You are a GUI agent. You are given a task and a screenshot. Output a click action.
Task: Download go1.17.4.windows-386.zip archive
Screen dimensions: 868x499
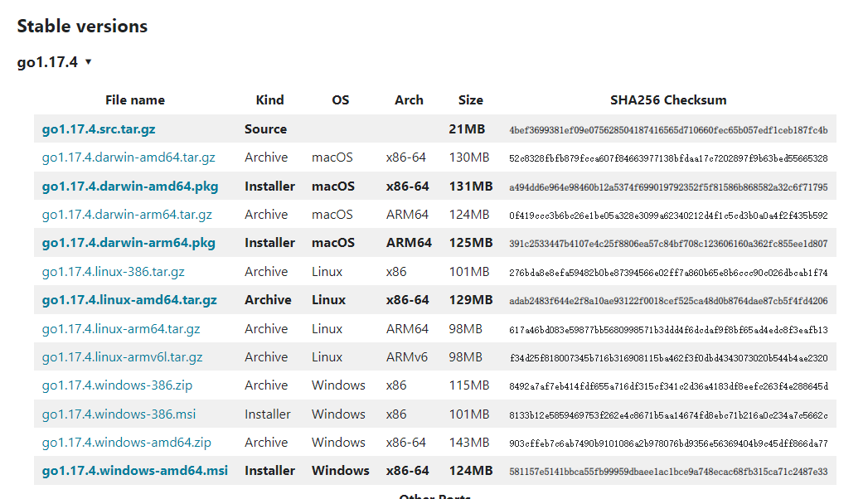coord(118,385)
